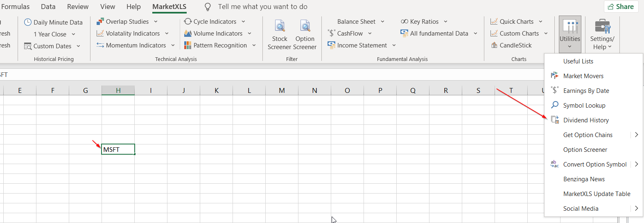Click Key Ratios infinity icon
644x223 pixels.
[x=404, y=21]
